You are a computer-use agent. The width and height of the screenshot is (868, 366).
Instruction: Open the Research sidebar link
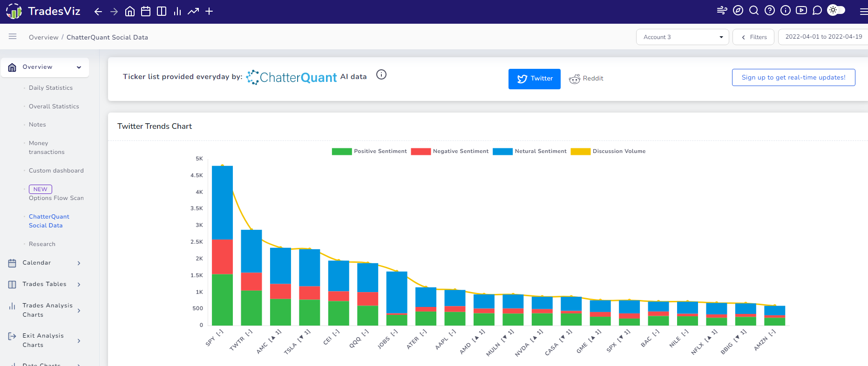pos(42,244)
